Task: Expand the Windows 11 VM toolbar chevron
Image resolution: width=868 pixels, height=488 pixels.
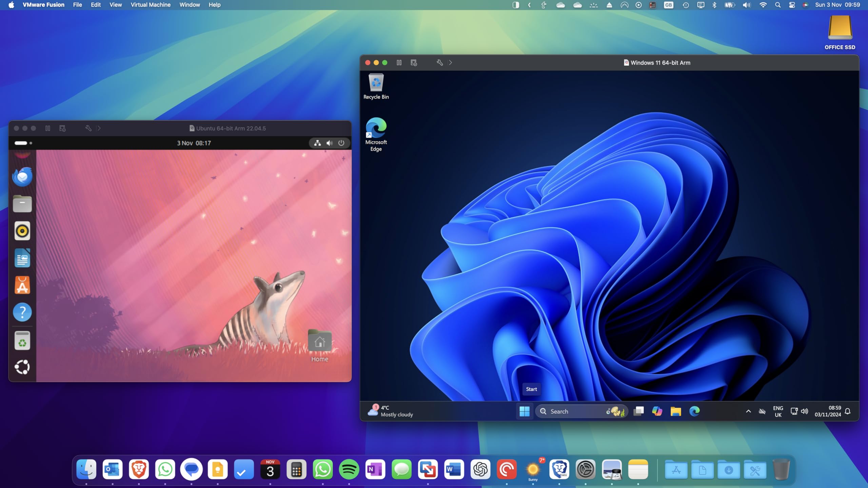Action: 451,63
